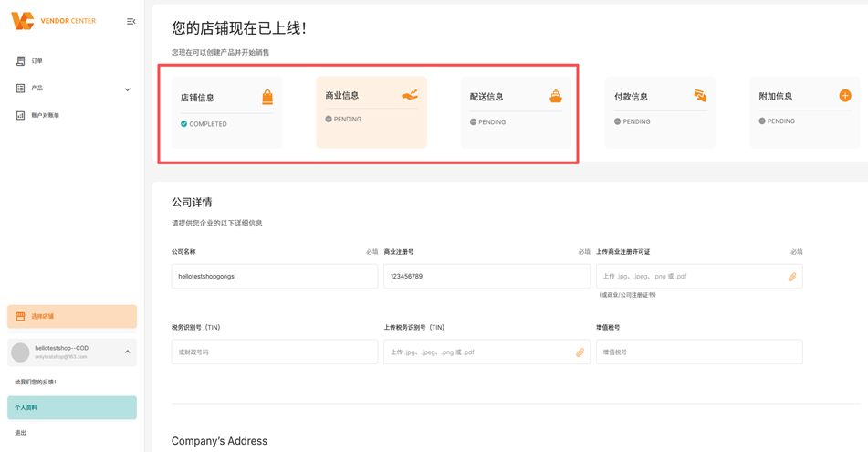The image size is (868, 452).
Task: Click the 产品 products icon in the sidebar
Action: pos(20,88)
